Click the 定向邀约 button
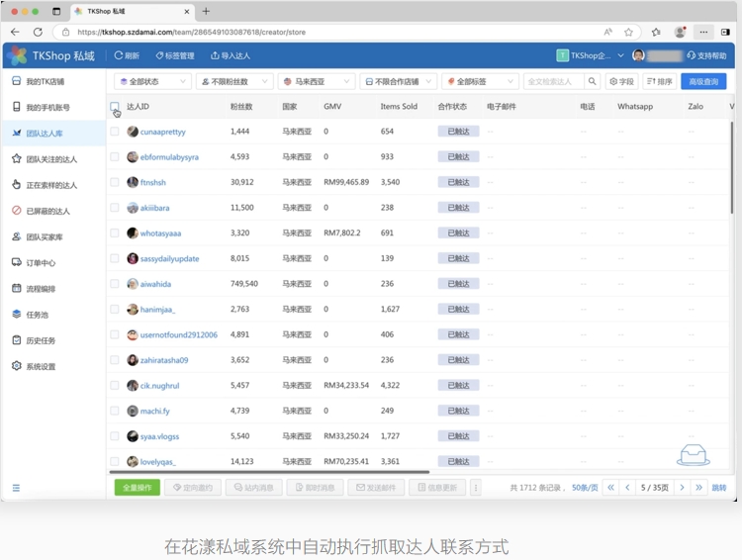Image resolution: width=742 pixels, height=560 pixels. click(193, 487)
